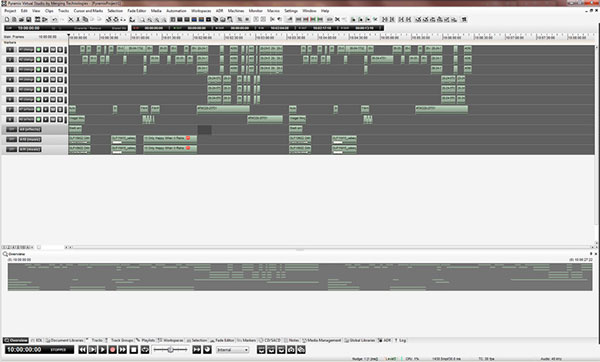The image size is (600, 362).
Task: Click the track 8 number button in the header
Action: pyautogui.click(x=10, y=119)
